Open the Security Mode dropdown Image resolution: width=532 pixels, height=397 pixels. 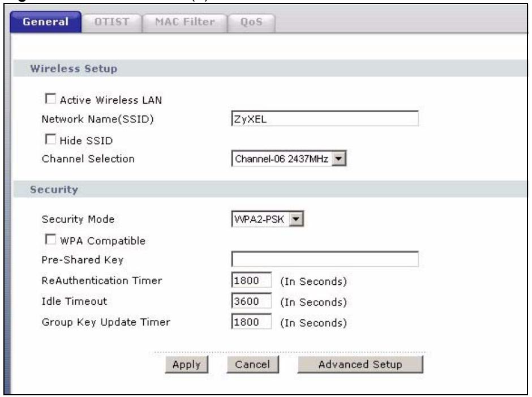click(x=267, y=219)
